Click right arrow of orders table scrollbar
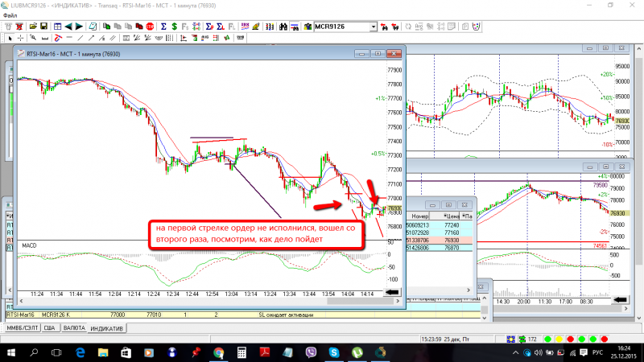 469,290
